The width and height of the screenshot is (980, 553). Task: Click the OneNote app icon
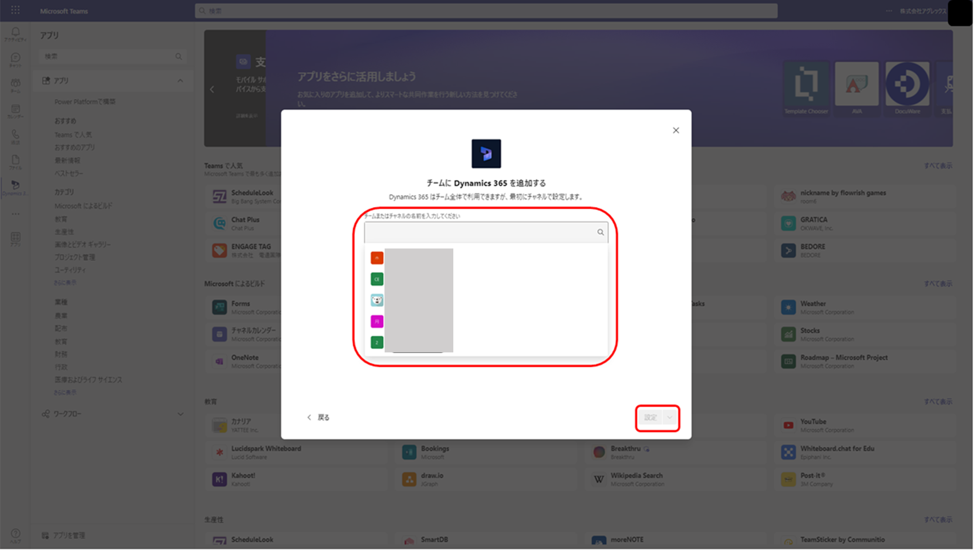[x=219, y=361]
